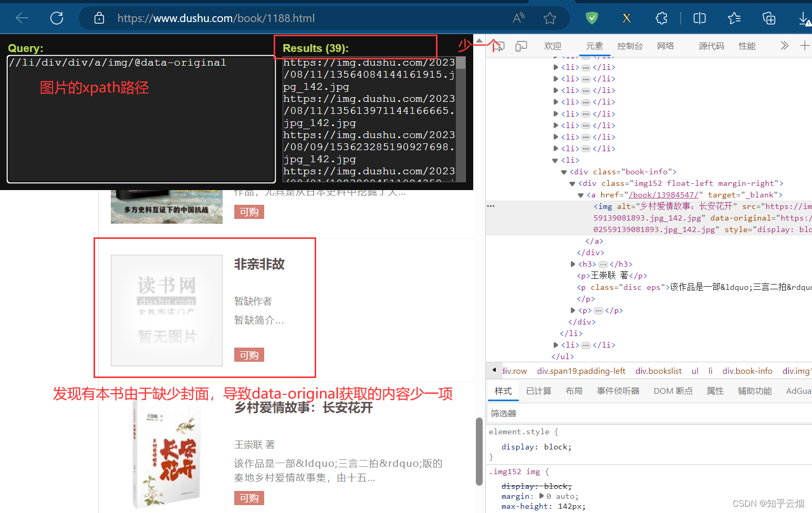
Task: Select the 已计算 pane tab
Action: tap(539, 391)
